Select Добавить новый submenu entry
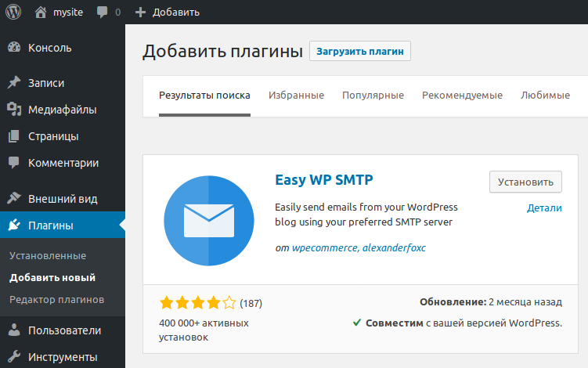Screen dimensions: 588x368 (52, 278)
